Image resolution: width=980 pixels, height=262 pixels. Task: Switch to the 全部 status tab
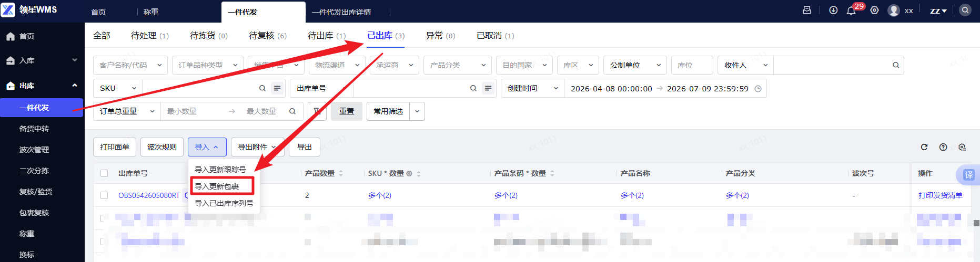(102, 36)
